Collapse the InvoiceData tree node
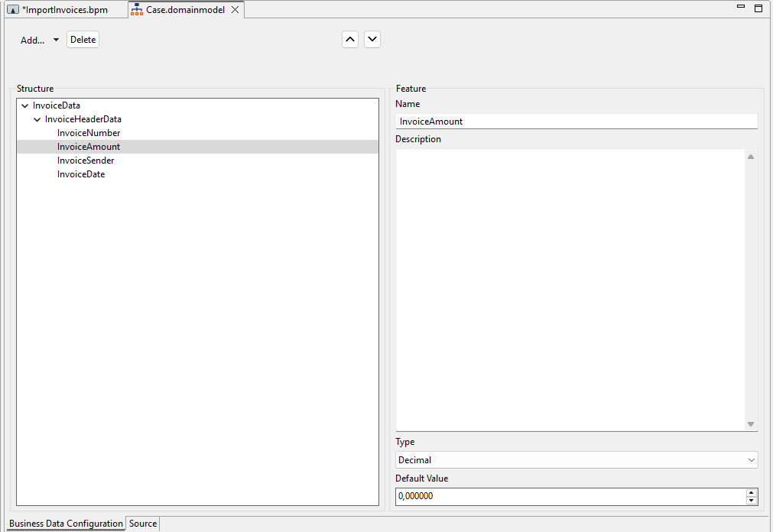 [25, 105]
